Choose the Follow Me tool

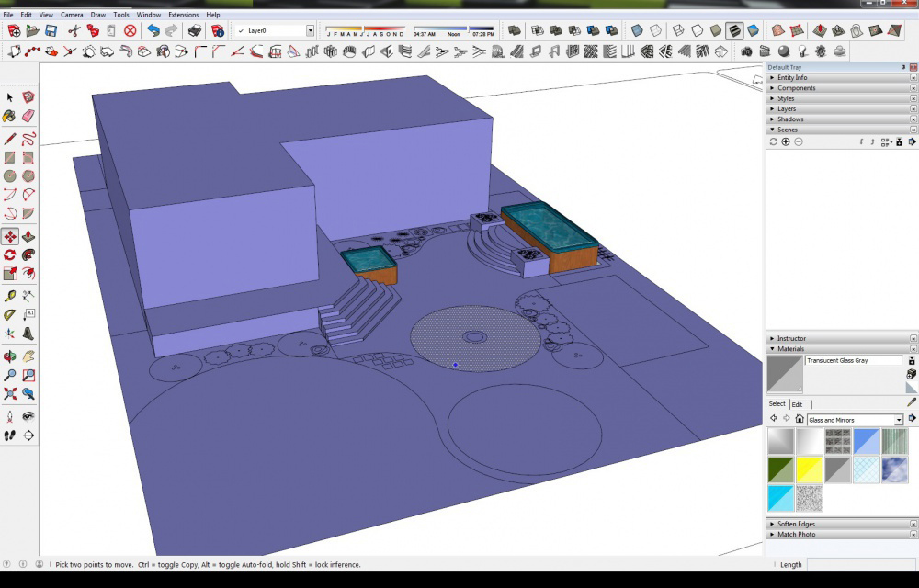tap(28, 254)
